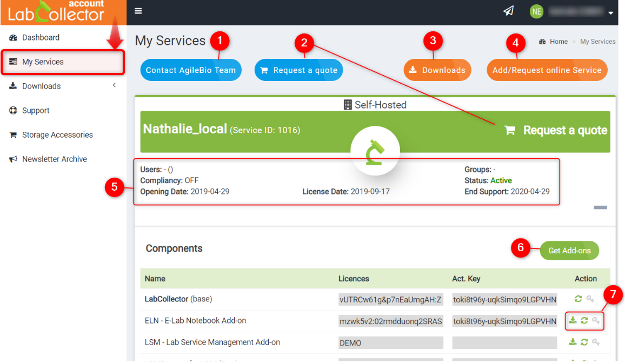Screen dimensions: 625x364
Task: Click the key icon for LSM add-on
Action: tap(595, 342)
